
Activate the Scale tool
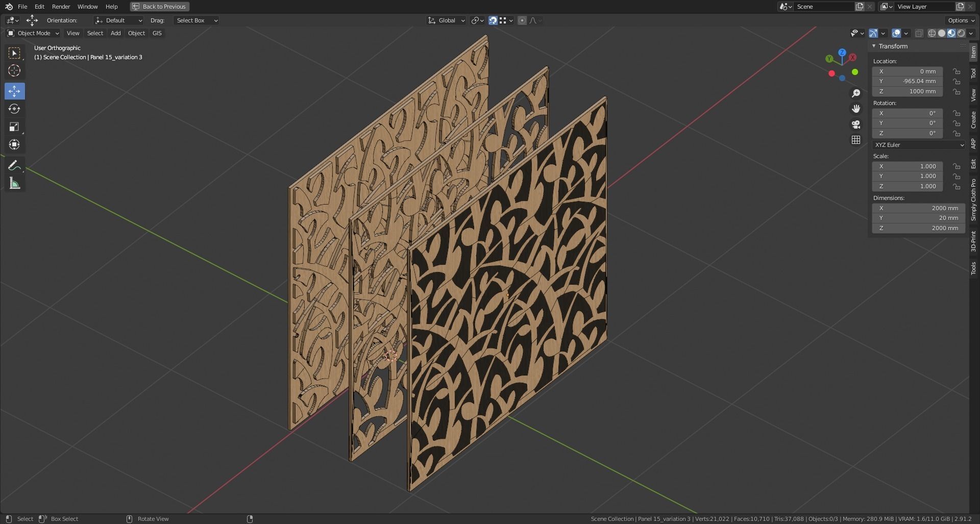[14, 127]
